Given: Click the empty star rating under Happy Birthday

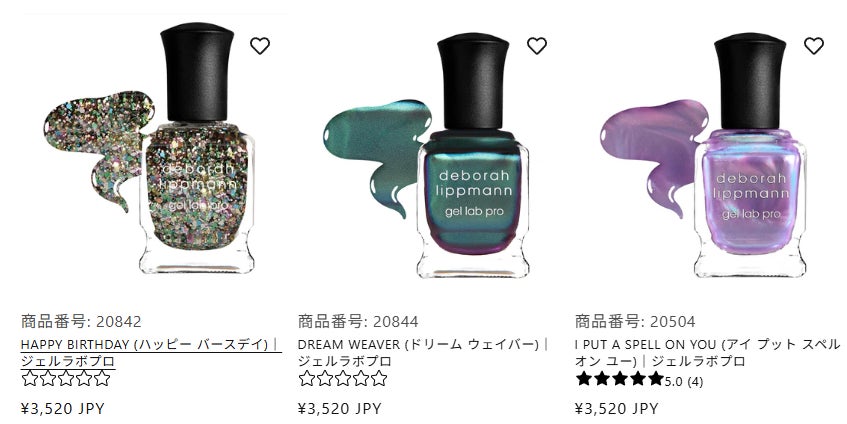Looking at the screenshot, I should click(66, 379).
